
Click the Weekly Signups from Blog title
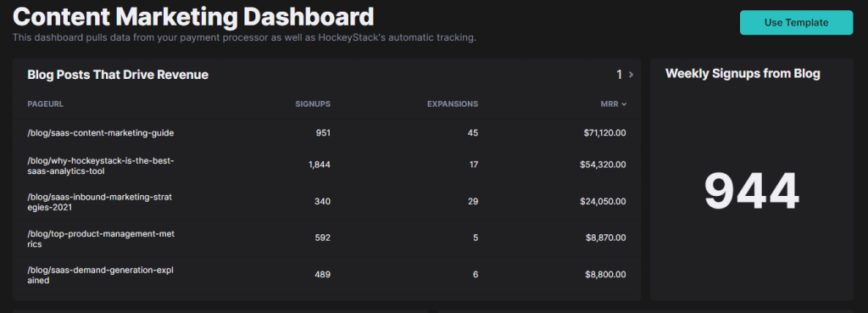[x=743, y=74]
